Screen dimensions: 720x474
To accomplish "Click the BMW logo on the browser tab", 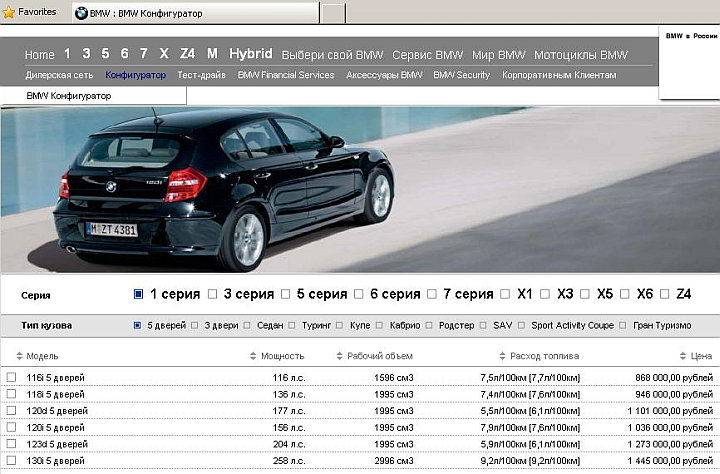I will pyautogui.click(x=82, y=13).
